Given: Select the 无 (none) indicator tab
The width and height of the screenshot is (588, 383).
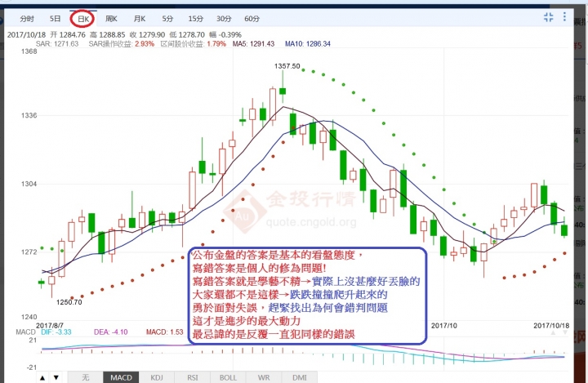Looking at the screenshot, I should 85,377.
